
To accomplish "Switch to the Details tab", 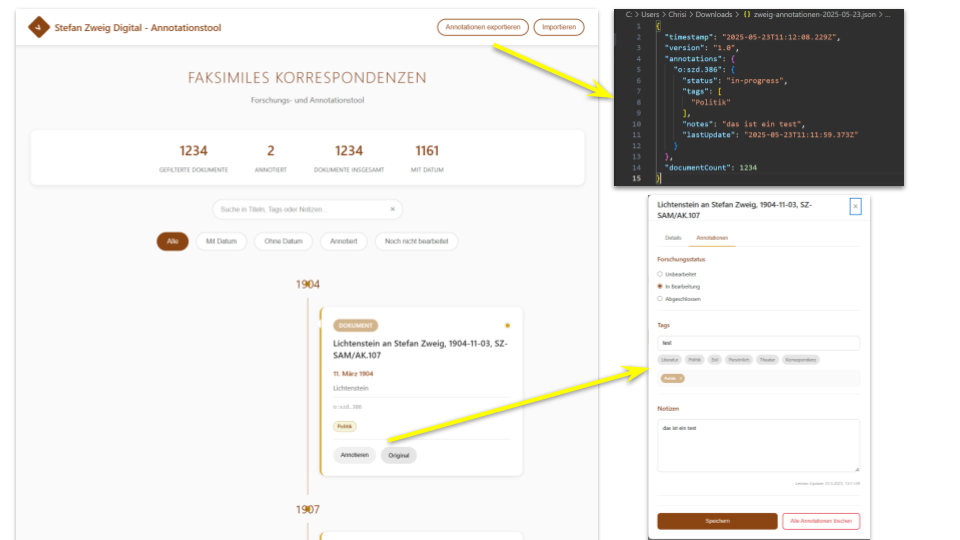I will pyautogui.click(x=673, y=238).
